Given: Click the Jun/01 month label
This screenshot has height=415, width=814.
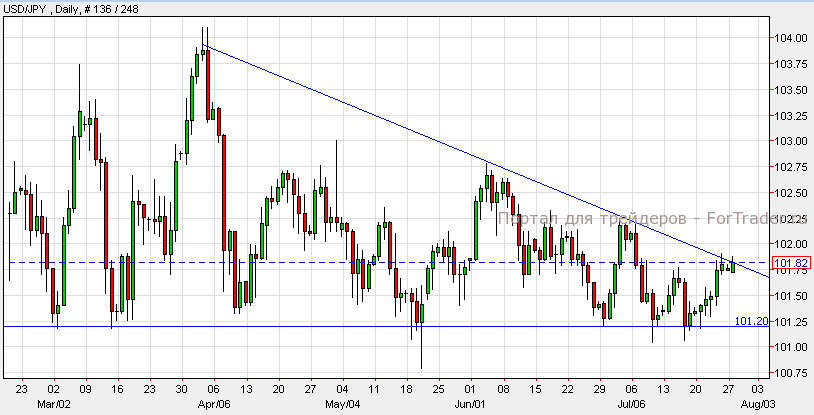Looking at the screenshot, I should (471, 404).
